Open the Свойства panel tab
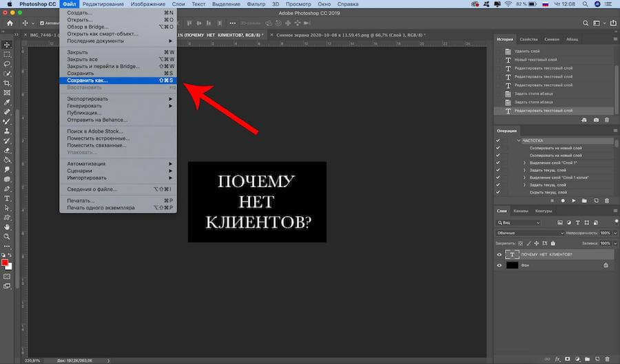This screenshot has width=620, height=364. [x=528, y=39]
